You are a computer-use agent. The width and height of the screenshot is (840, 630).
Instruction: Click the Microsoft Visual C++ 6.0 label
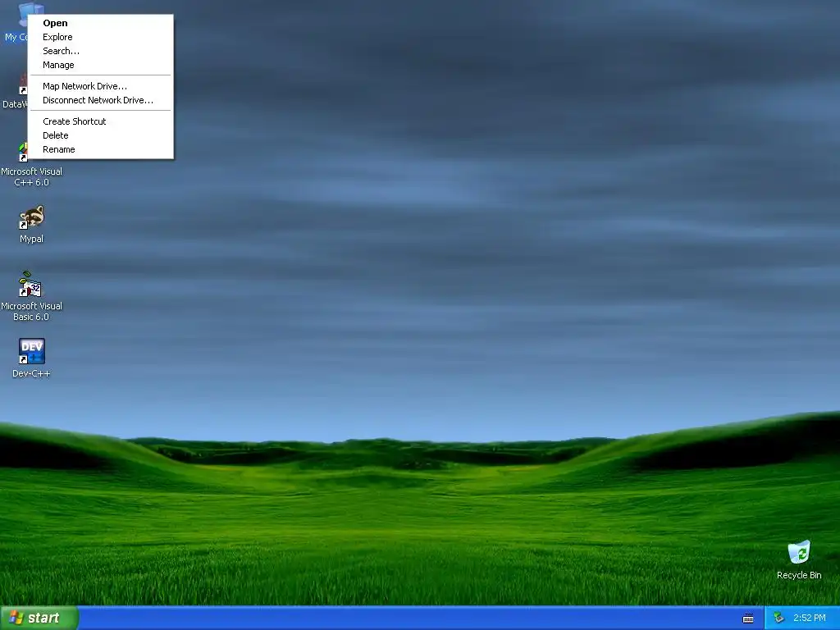tap(32, 177)
